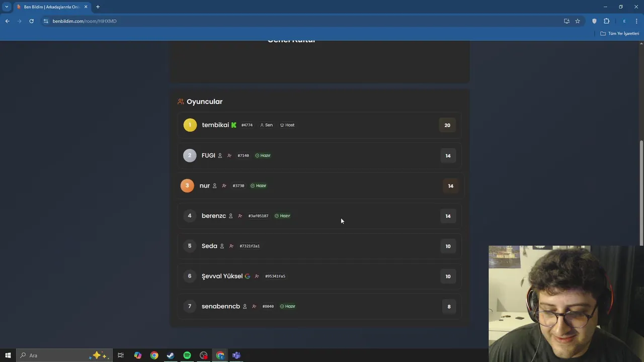Click the person icon beside berenzc
This screenshot has width=644, height=362.
click(231, 216)
